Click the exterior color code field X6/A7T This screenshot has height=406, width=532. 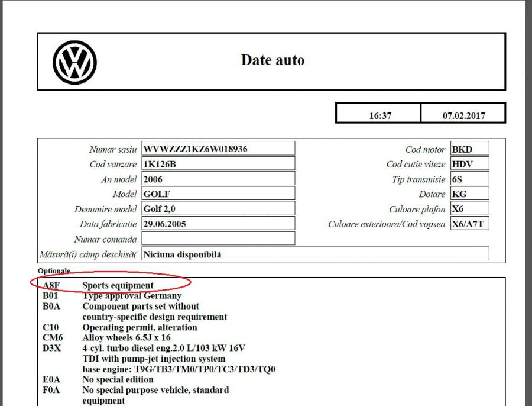tap(469, 224)
